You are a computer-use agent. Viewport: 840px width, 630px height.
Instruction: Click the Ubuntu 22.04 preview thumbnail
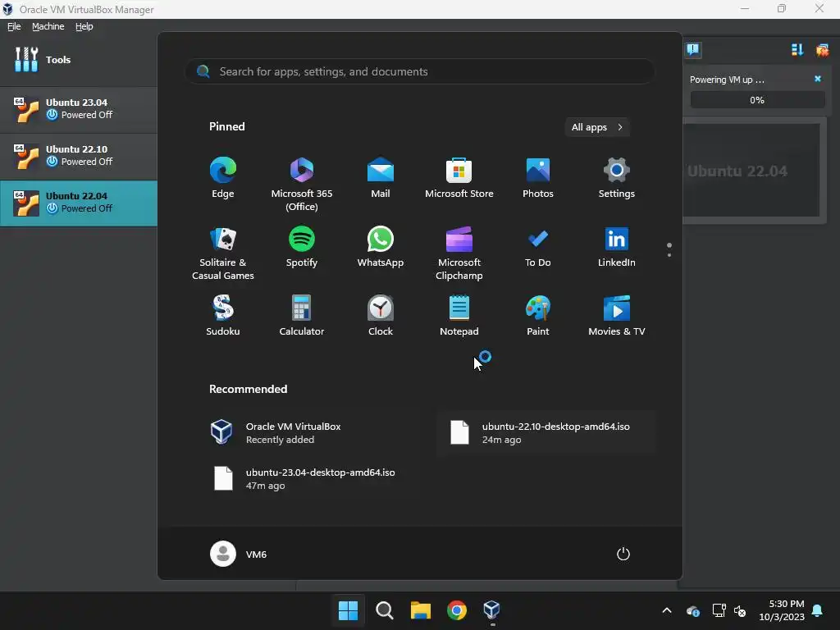coord(751,170)
